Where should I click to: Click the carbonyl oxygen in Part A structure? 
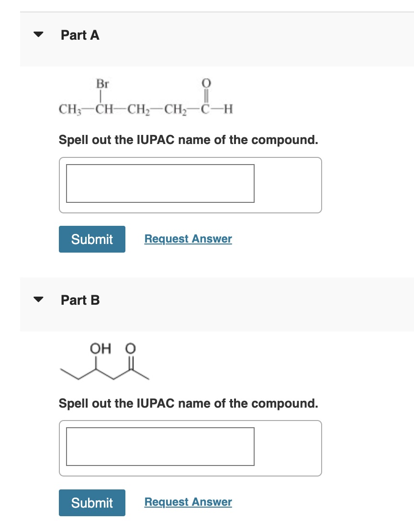click(206, 83)
